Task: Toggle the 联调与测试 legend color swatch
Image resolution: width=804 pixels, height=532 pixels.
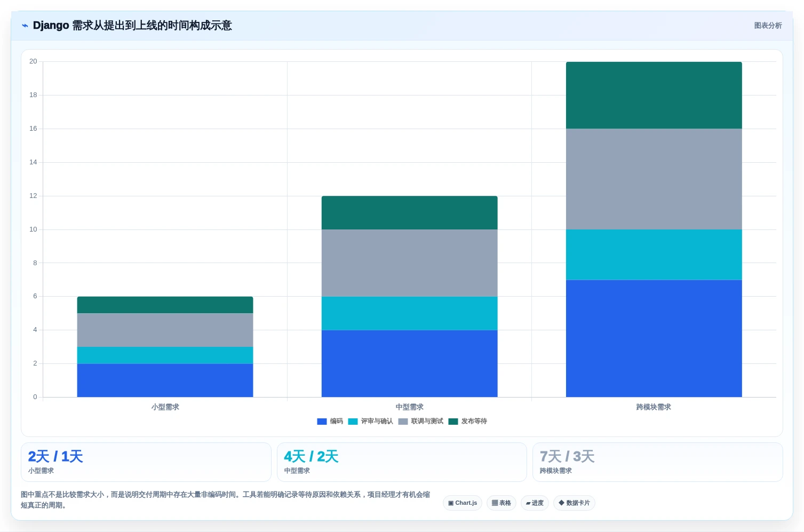Action: coord(403,422)
